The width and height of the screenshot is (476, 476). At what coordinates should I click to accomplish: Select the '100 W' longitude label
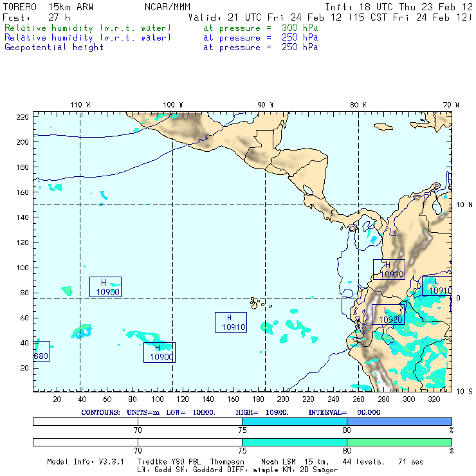click(173, 105)
